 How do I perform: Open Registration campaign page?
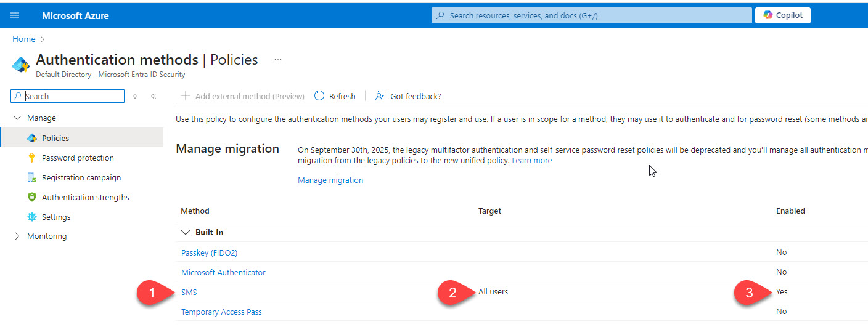point(82,177)
